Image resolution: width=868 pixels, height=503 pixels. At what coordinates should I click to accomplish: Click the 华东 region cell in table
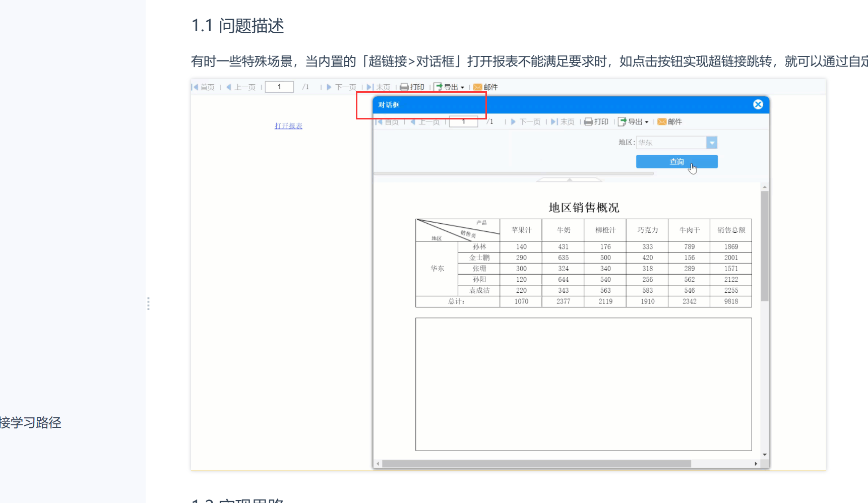tap(437, 269)
